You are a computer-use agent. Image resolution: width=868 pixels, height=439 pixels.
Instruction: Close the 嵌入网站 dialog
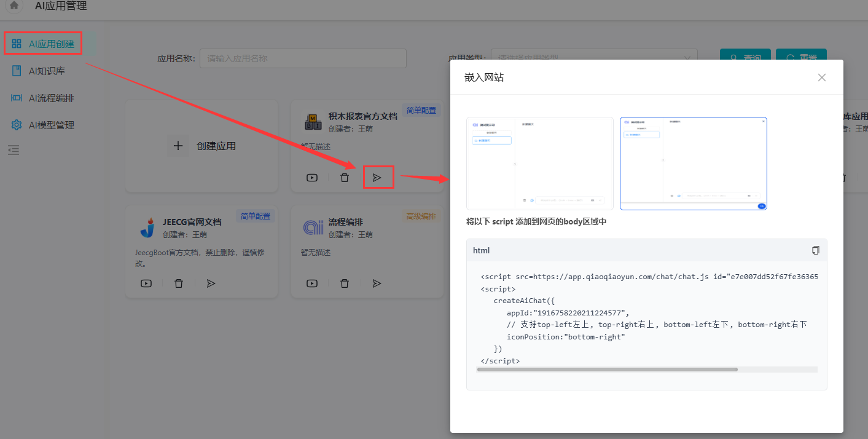click(822, 77)
